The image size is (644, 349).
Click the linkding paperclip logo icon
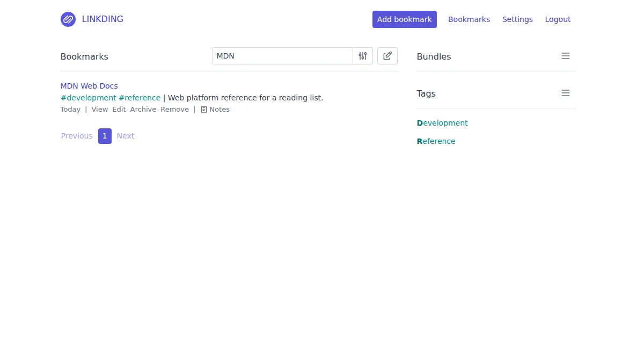pos(68,19)
